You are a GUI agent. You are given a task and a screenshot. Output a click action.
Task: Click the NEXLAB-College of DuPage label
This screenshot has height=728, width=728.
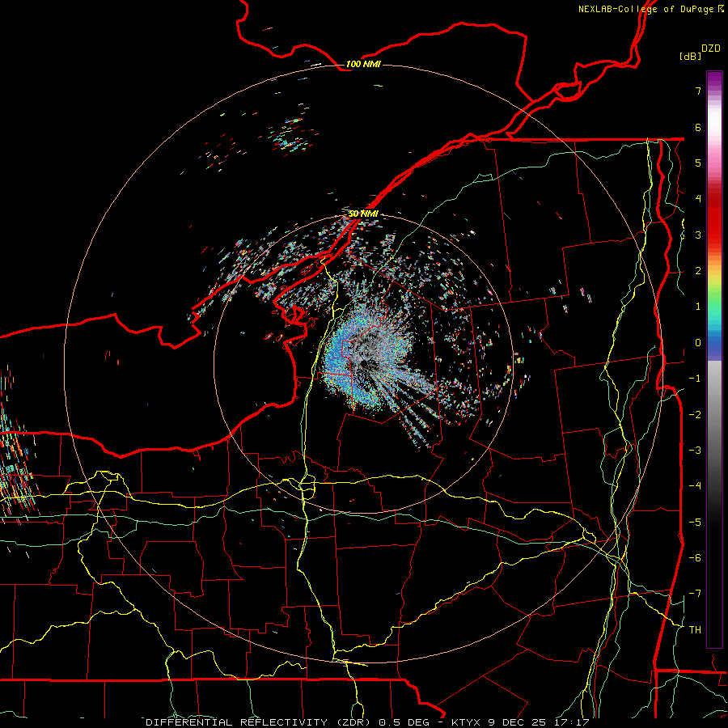coord(647,9)
